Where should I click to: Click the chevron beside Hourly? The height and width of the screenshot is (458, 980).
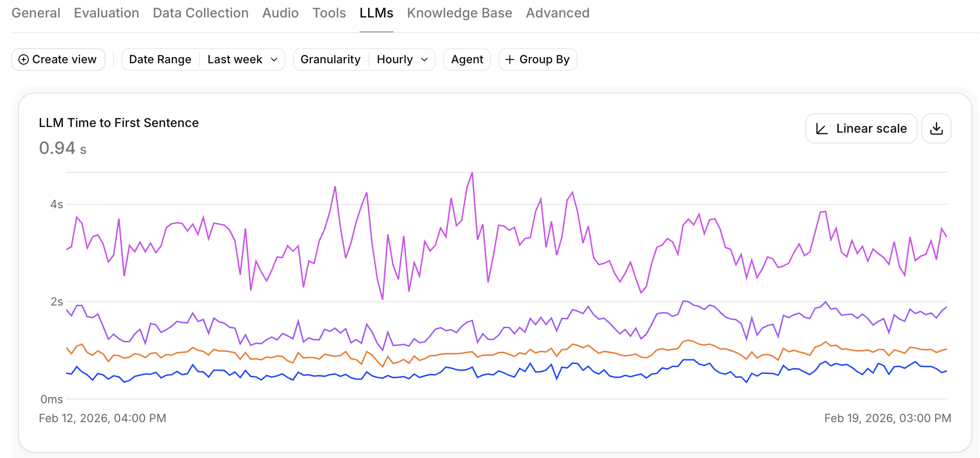click(x=423, y=60)
